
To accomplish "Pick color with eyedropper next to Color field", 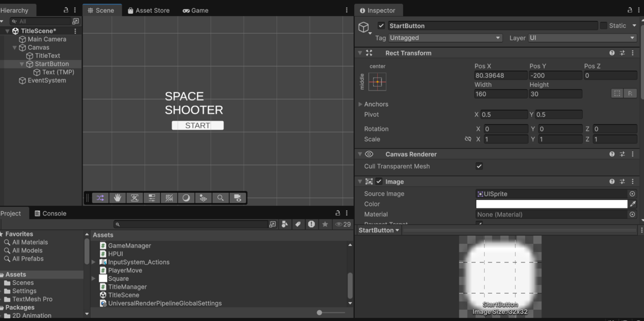I will (633, 204).
